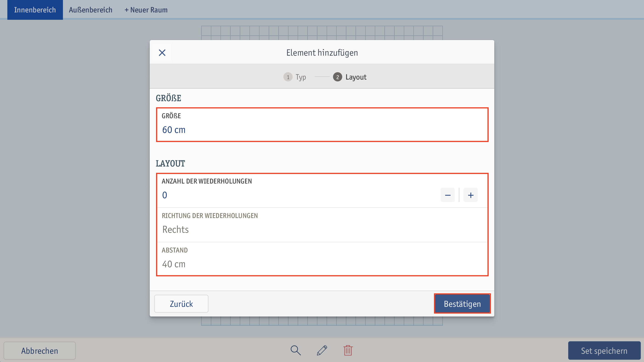Switch to the Innenbereich tab
The image size is (644, 362).
point(35,10)
